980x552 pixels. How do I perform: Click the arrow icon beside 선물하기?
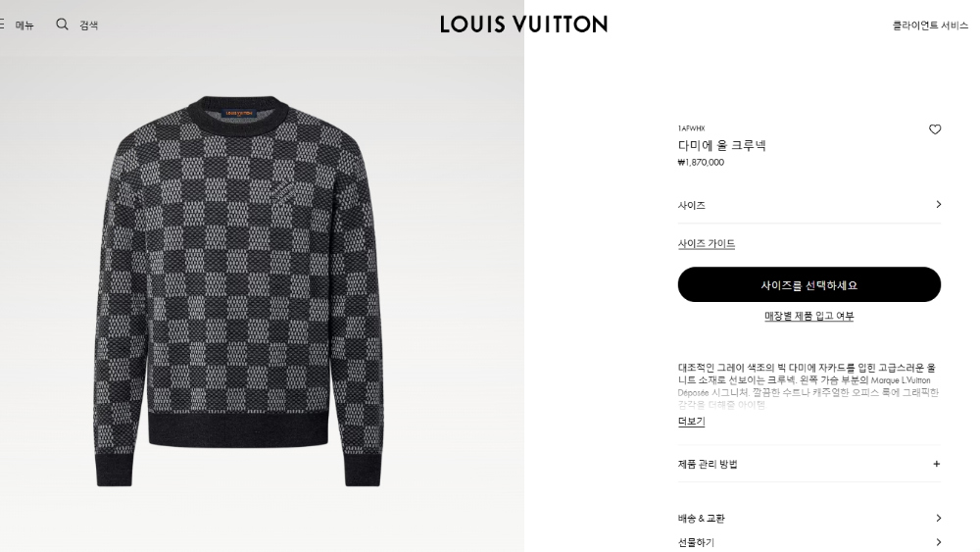[938, 542]
